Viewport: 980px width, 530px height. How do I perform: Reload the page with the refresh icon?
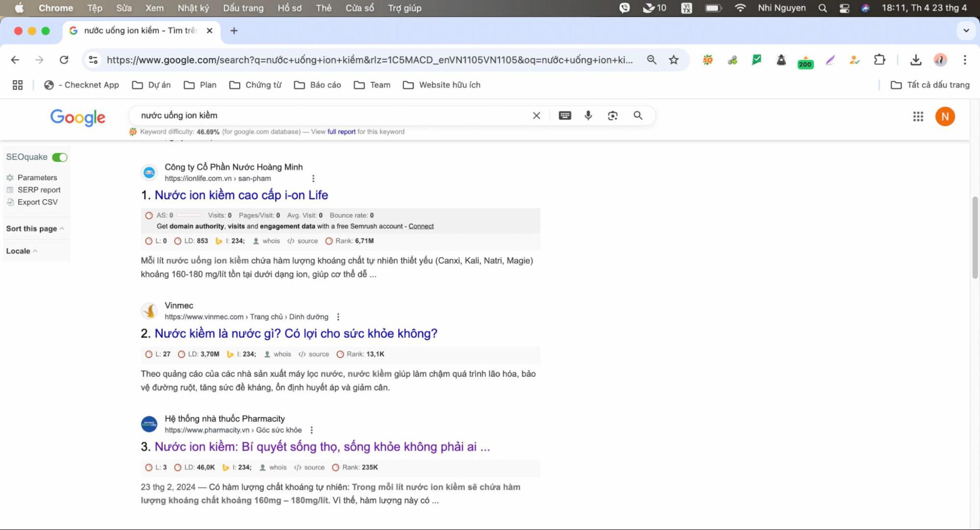(64, 60)
